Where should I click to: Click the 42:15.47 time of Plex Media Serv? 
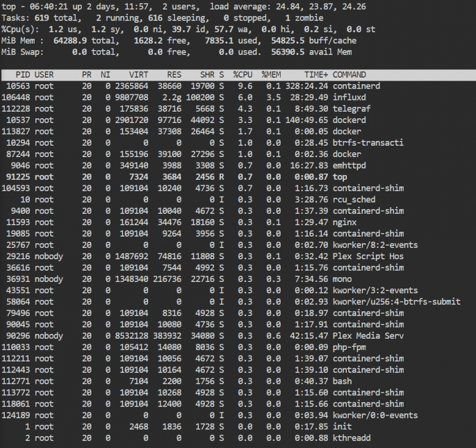[x=309, y=336]
